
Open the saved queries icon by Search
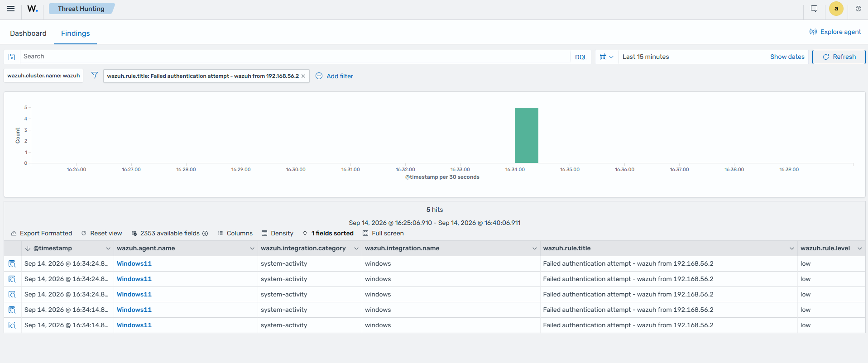point(12,57)
